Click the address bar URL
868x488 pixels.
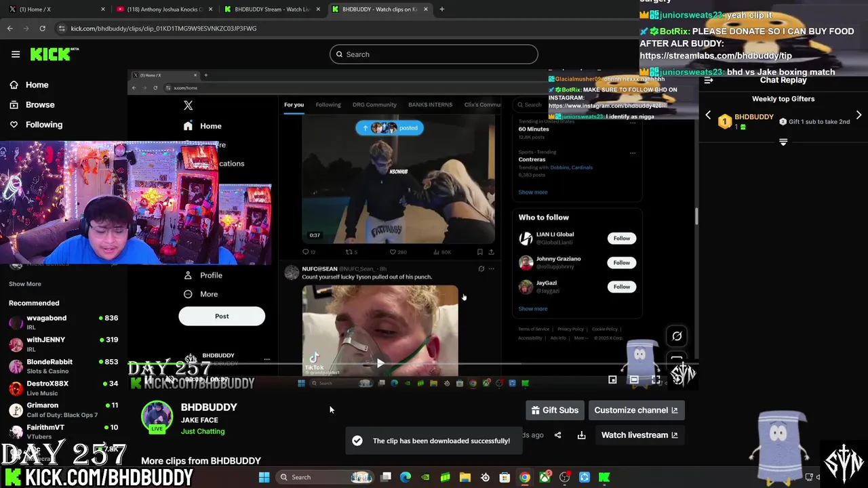point(163,28)
